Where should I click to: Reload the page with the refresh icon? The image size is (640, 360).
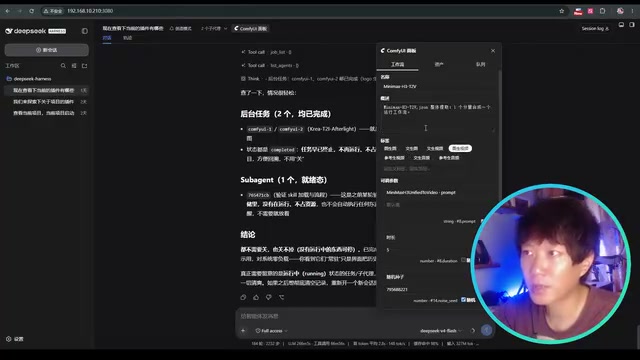click(31, 11)
